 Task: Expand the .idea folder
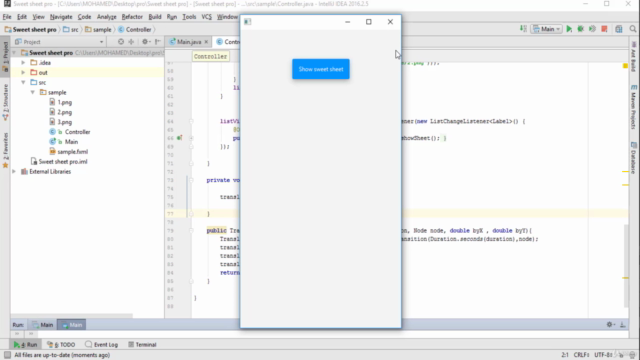pyautogui.click(x=23, y=62)
